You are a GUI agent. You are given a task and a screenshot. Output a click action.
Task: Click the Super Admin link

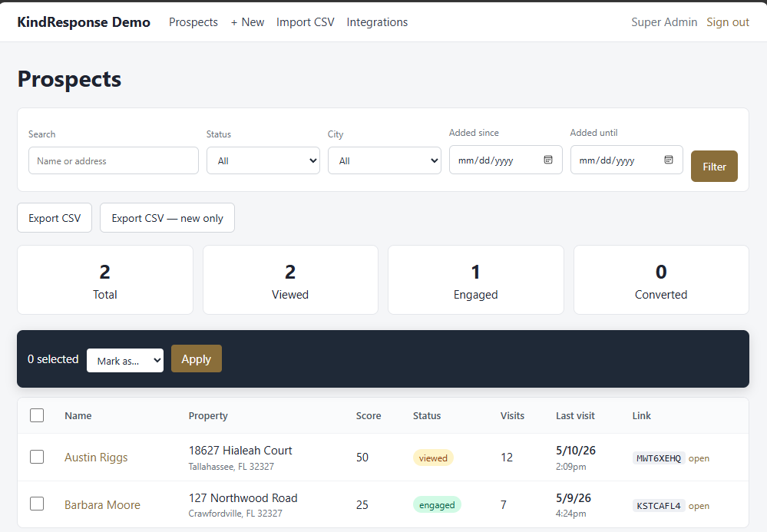click(x=664, y=22)
